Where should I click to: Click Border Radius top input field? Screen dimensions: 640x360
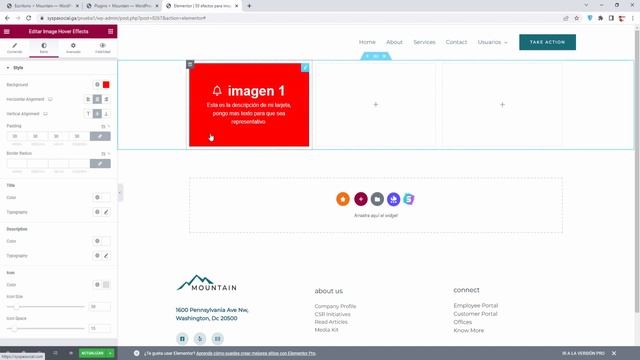tap(17, 164)
